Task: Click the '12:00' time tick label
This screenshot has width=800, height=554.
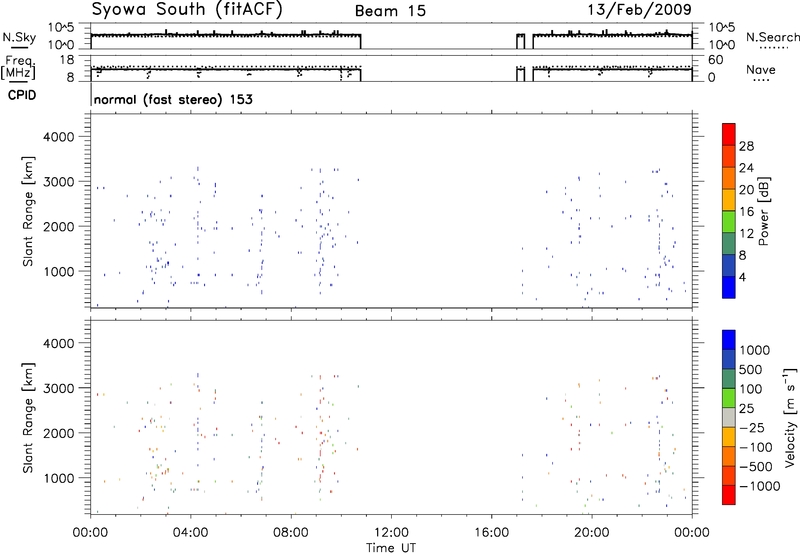Action: coord(391,533)
